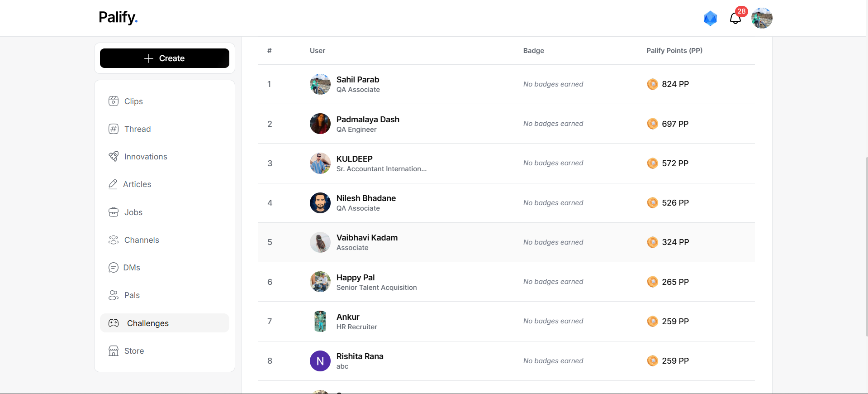Click Rishita Rana's purple N avatar
868x394 pixels.
[320, 361]
